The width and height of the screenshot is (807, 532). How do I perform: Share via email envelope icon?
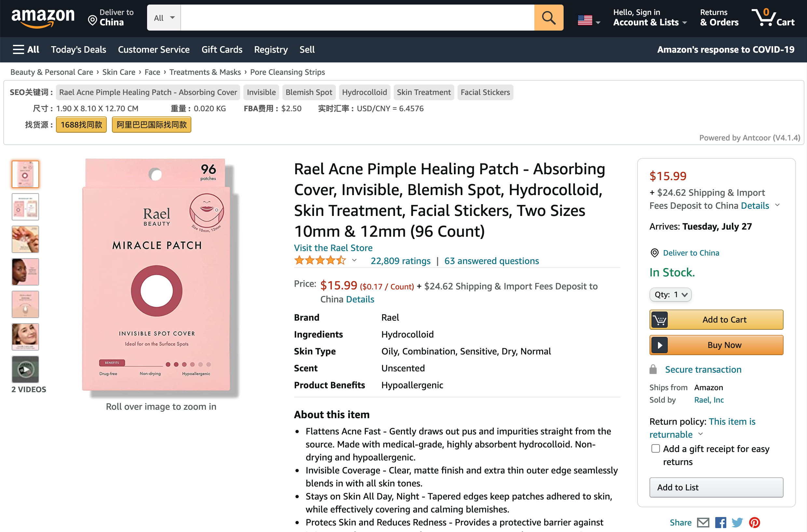pyautogui.click(x=703, y=523)
